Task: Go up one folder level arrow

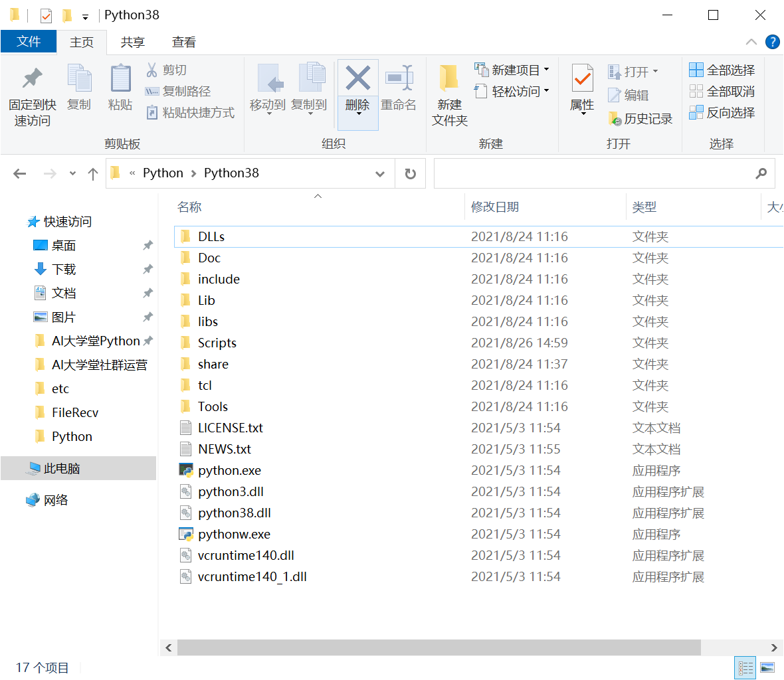Action: coord(92,173)
